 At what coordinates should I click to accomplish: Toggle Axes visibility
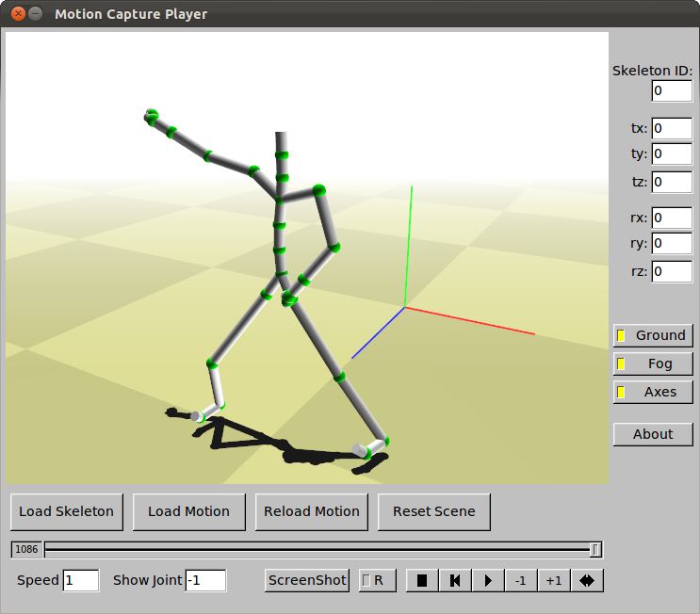[653, 392]
